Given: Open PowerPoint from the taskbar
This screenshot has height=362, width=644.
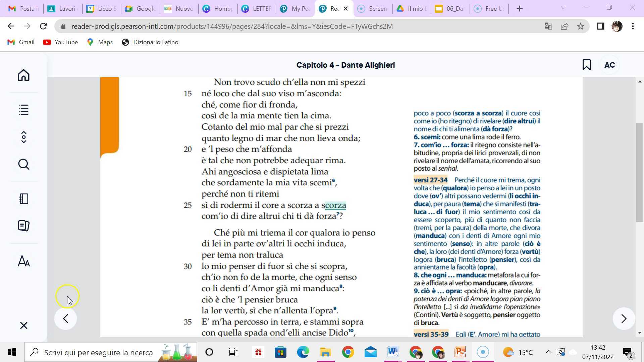Looking at the screenshot, I should pyautogui.click(x=460, y=352).
